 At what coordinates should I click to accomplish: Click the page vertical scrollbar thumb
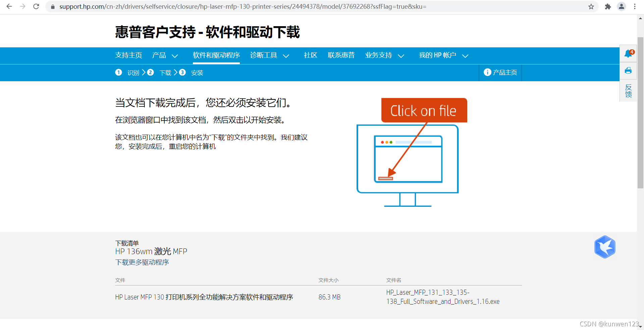(x=640, y=112)
